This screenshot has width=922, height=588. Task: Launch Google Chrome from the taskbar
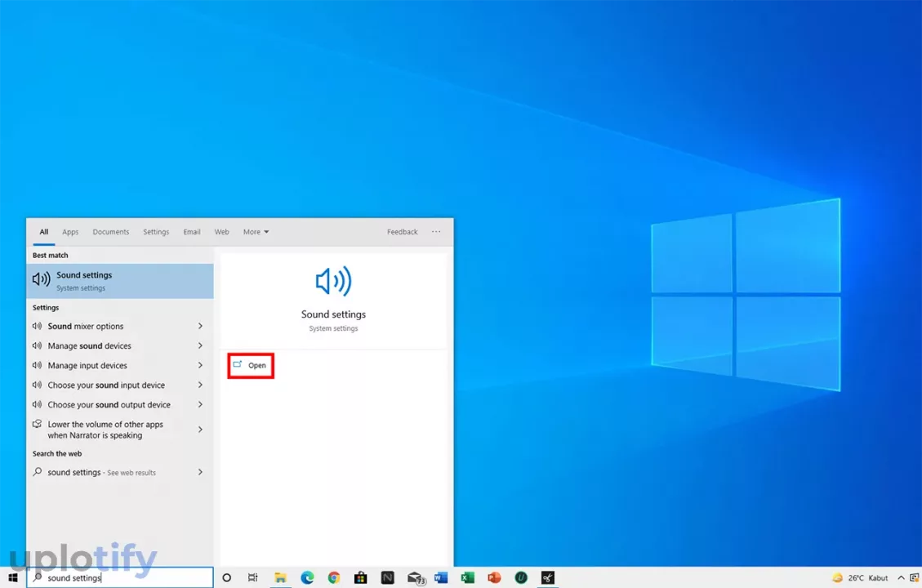pyautogui.click(x=334, y=577)
